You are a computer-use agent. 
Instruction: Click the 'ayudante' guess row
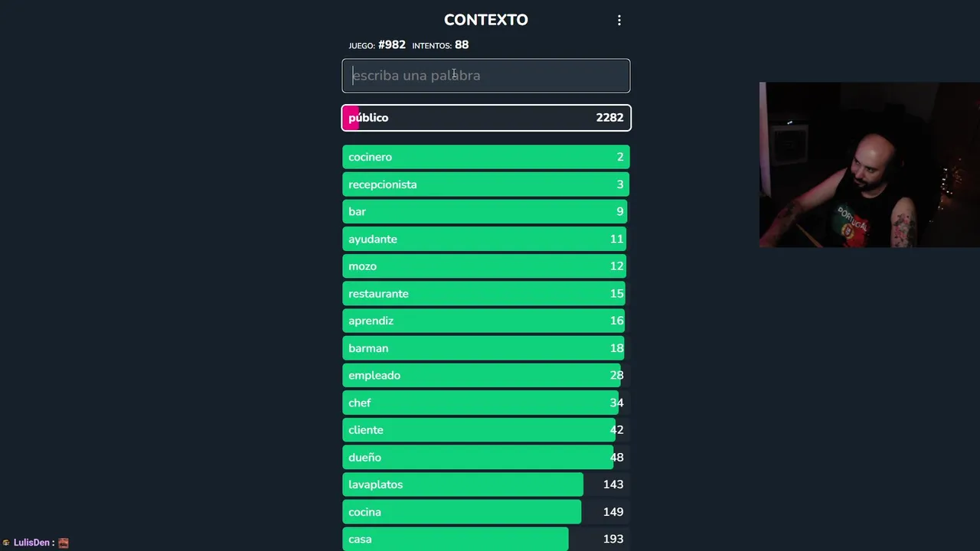pos(486,239)
